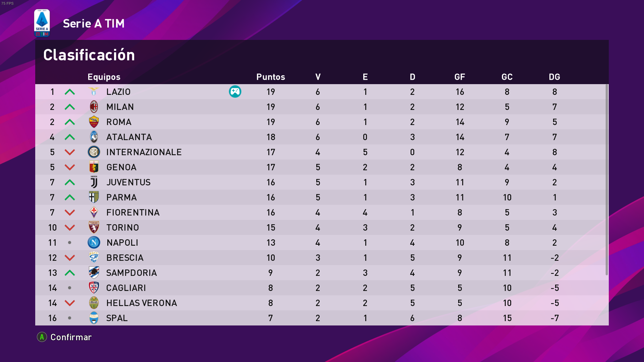Select the Internazionale club crest
The width and height of the screenshot is (644, 362).
click(94, 152)
